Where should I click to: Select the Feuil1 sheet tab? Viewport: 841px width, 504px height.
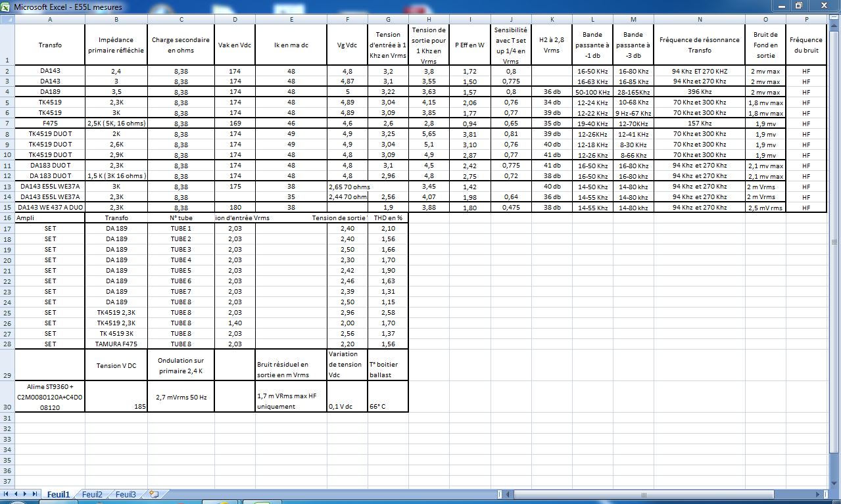pyautogui.click(x=59, y=494)
